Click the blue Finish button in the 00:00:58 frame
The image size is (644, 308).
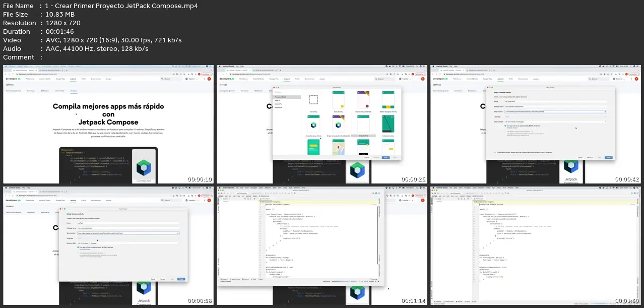[x=181, y=279]
